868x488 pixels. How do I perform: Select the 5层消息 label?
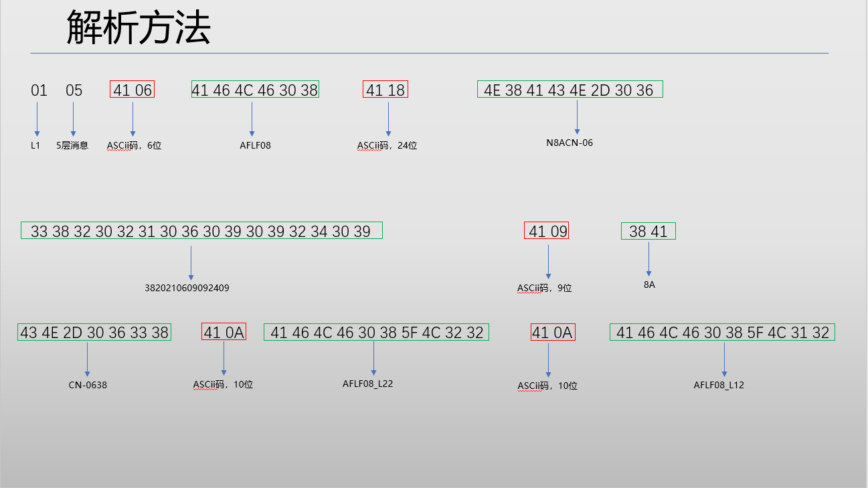pyautogui.click(x=74, y=145)
